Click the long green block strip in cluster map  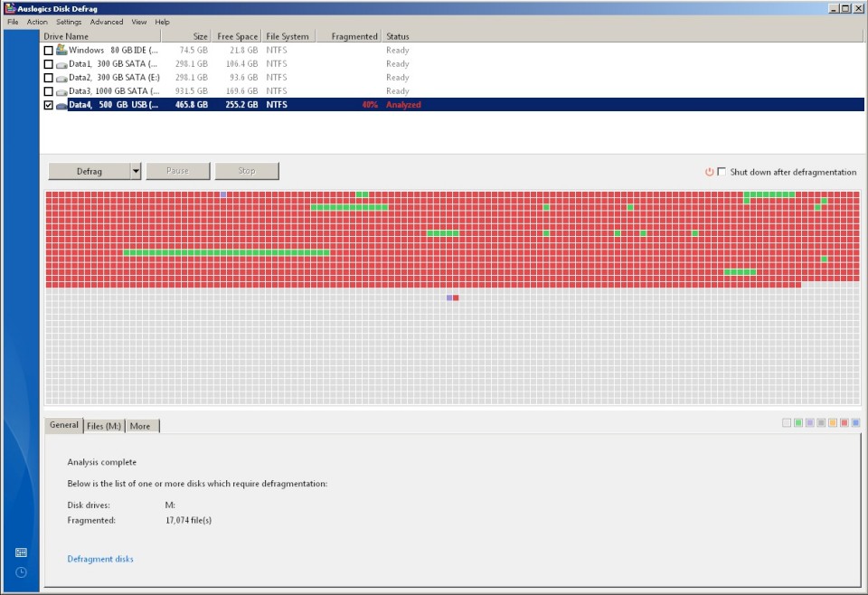(x=226, y=253)
